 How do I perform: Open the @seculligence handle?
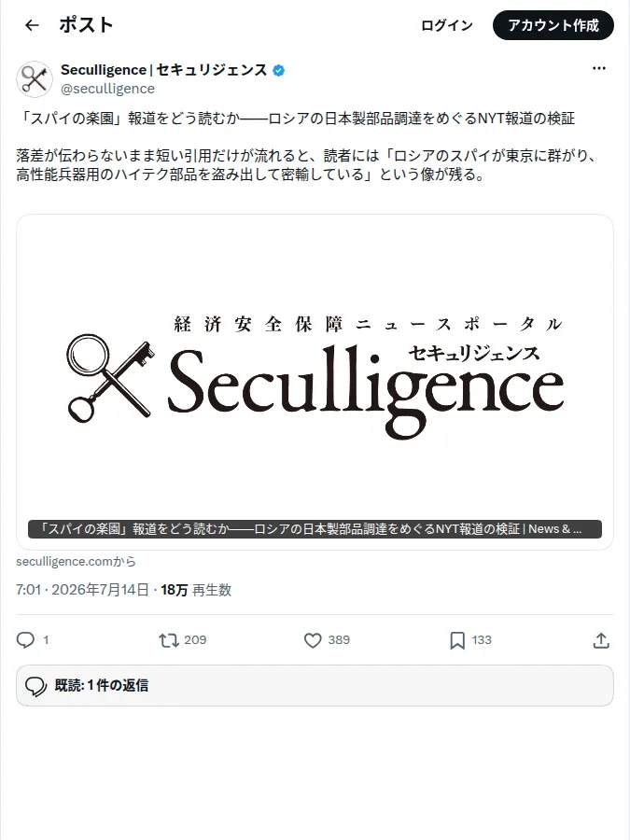(x=107, y=89)
